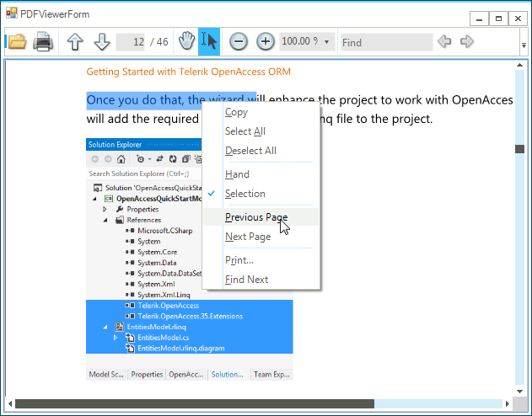
Task: Minimize the PDFViewerForm window
Action: pos(479,19)
